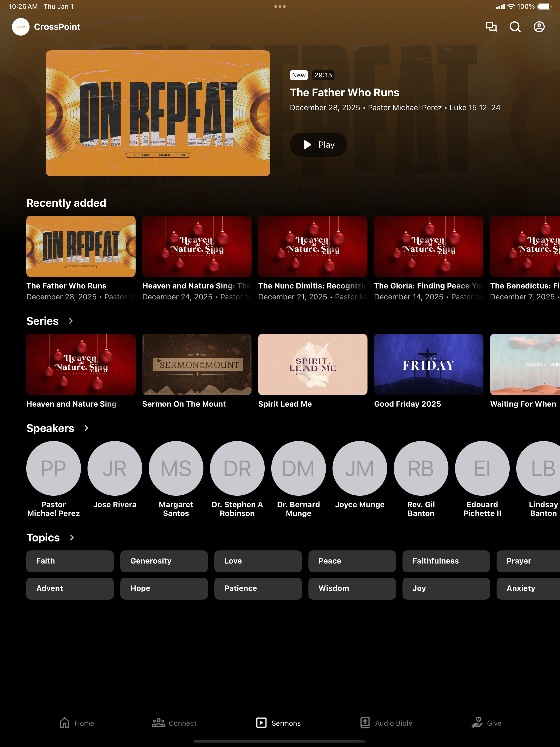Open the search magnifier icon
The width and height of the screenshot is (560, 747).
click(x=515, y=27)
